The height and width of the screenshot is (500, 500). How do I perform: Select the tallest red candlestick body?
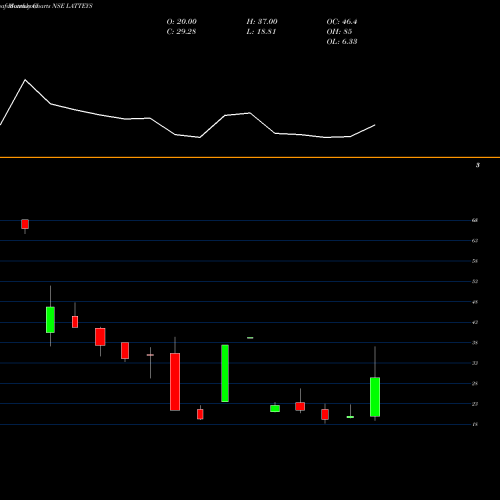click(175, 382)
